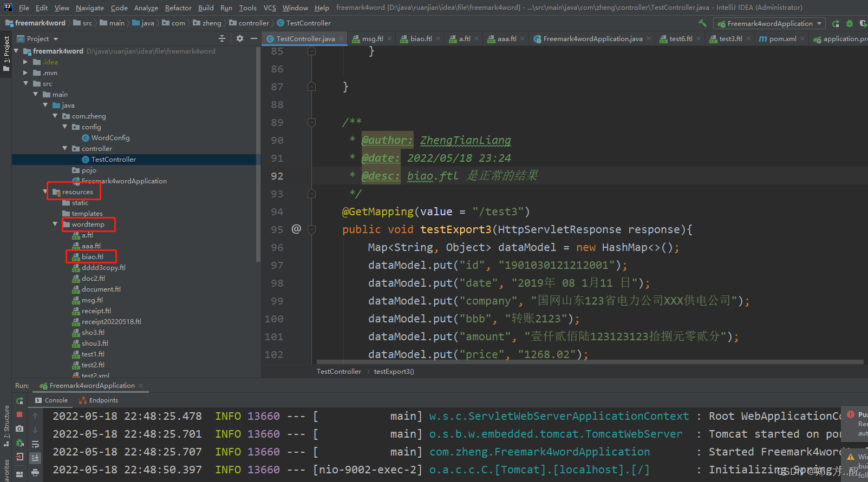
Task: Open the Endpoints tab in the Run panel
Action: click(x=99, y=400)
